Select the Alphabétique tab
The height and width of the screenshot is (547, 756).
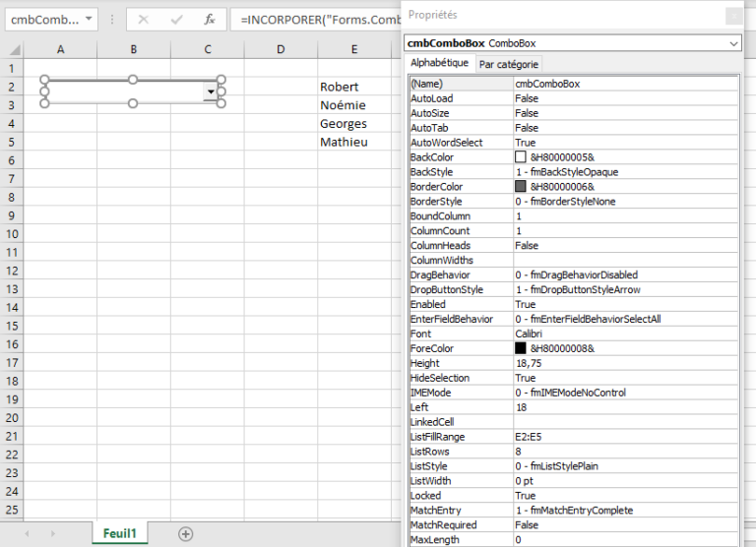pos(439,63)
